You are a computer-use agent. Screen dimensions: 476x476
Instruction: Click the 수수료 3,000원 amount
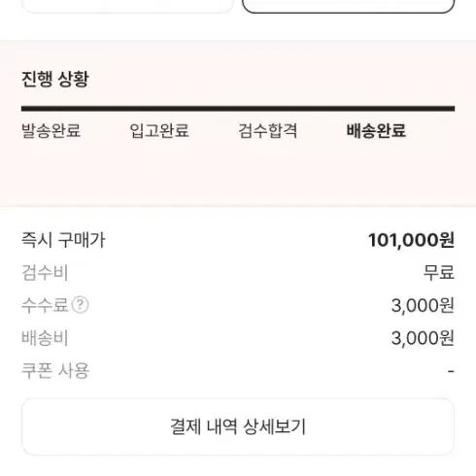pyautogui.click(x=423, y=305)
